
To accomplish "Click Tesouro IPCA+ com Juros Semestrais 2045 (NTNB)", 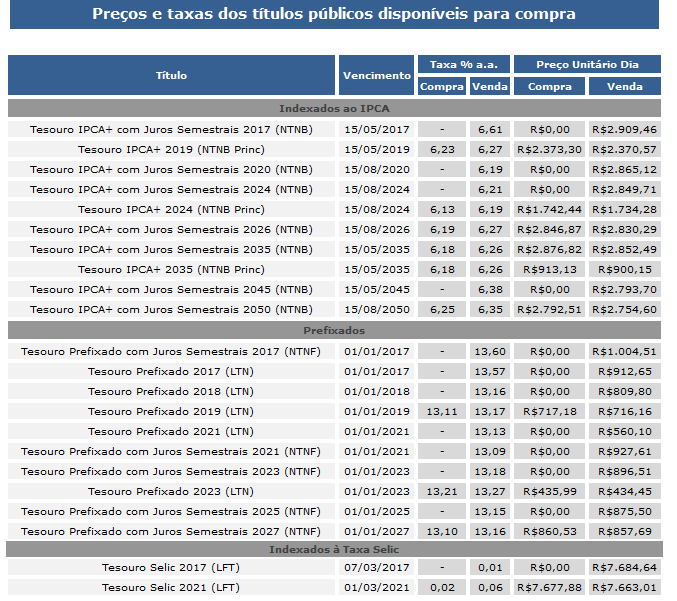I will tap(171, 289).
